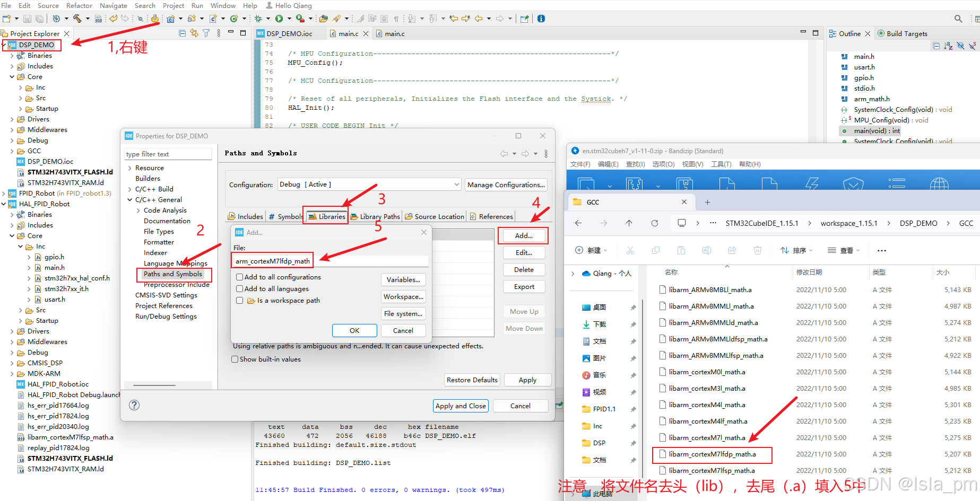Build the project using the hammer icon
Screen dimensions: 980x501
click(x=77, y=19)
